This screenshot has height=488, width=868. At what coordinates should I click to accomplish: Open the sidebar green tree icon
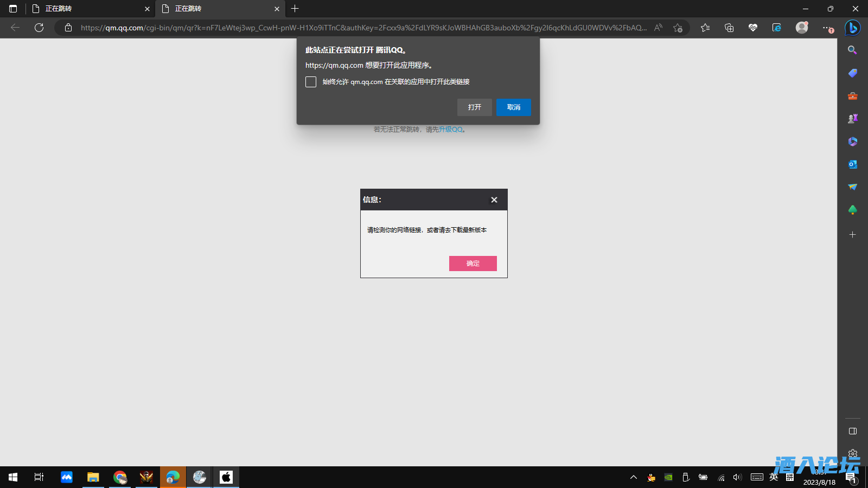[853, 210]
